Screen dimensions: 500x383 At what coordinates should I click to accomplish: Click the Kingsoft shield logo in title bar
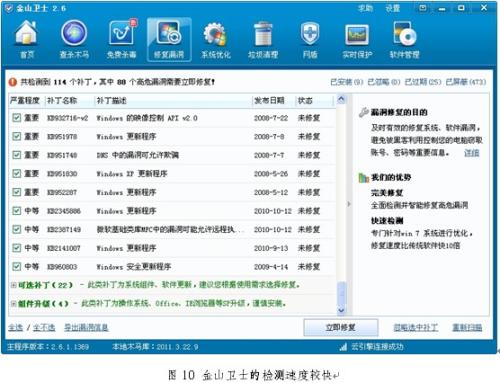point(9,8)
